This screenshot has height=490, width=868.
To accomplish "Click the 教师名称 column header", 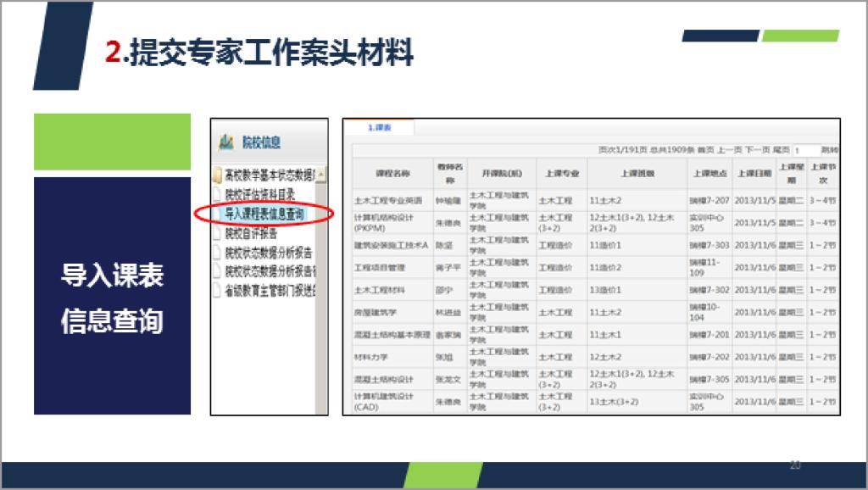I will [450, 173].
